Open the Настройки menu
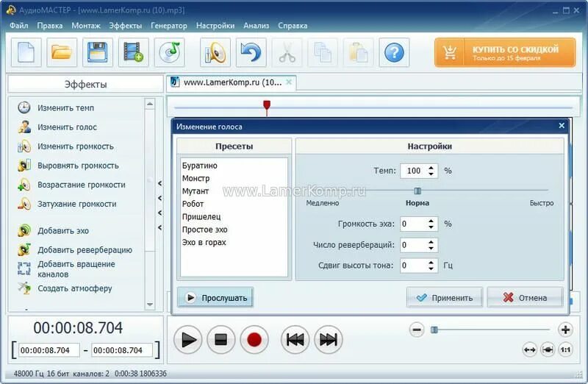Screen dimensions: 588x384 click(215, 26)
